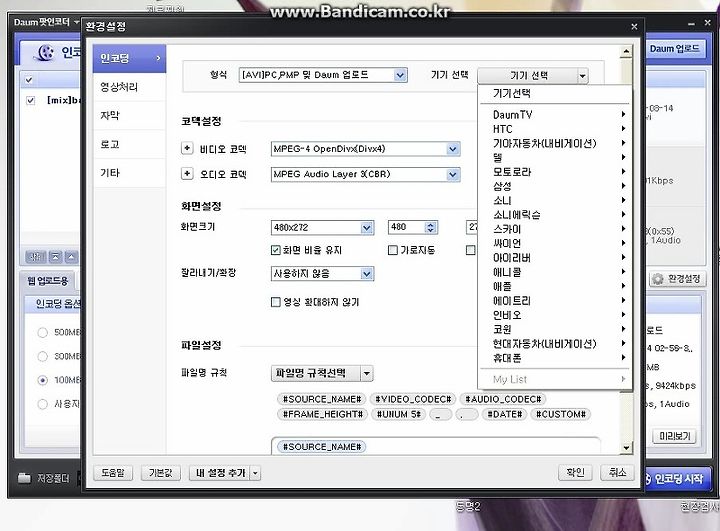Open 애플 device submenu

pos(555,286)
